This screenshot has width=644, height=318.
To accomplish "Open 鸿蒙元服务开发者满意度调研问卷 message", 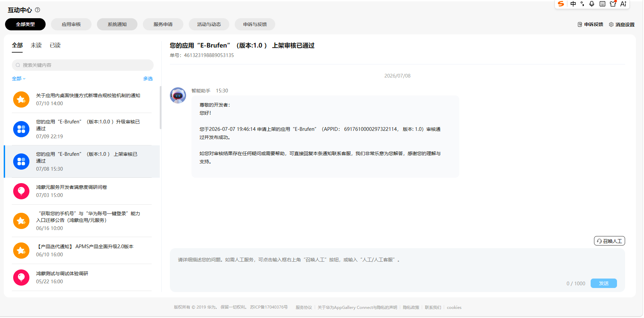I will [82, 191].
